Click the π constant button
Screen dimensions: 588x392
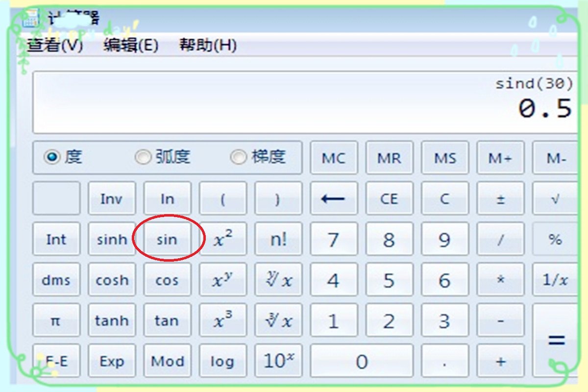56,321
